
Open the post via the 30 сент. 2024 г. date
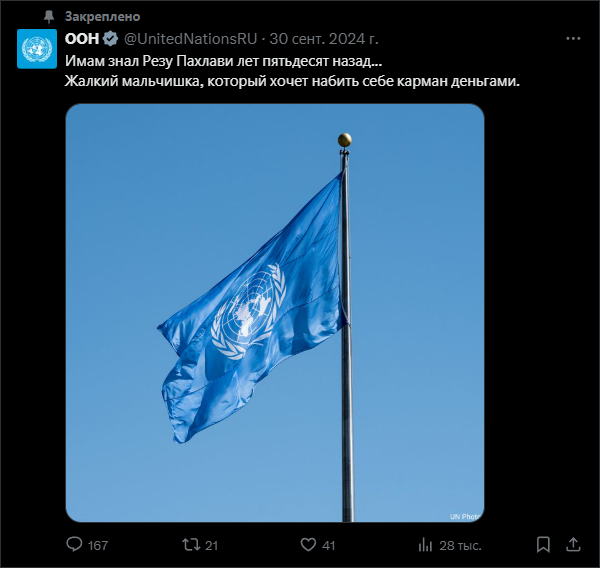coord(324,39)
